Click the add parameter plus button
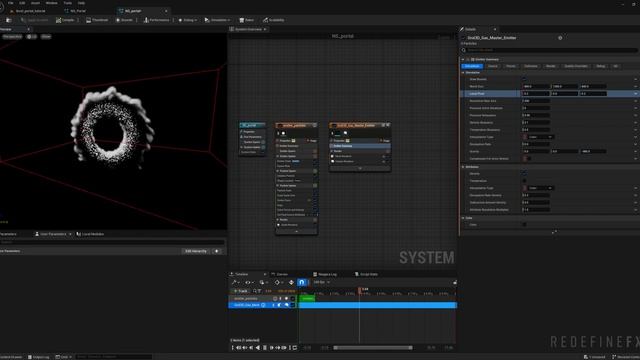The height and width of the screenshot is (360, 640). [217, 251]
